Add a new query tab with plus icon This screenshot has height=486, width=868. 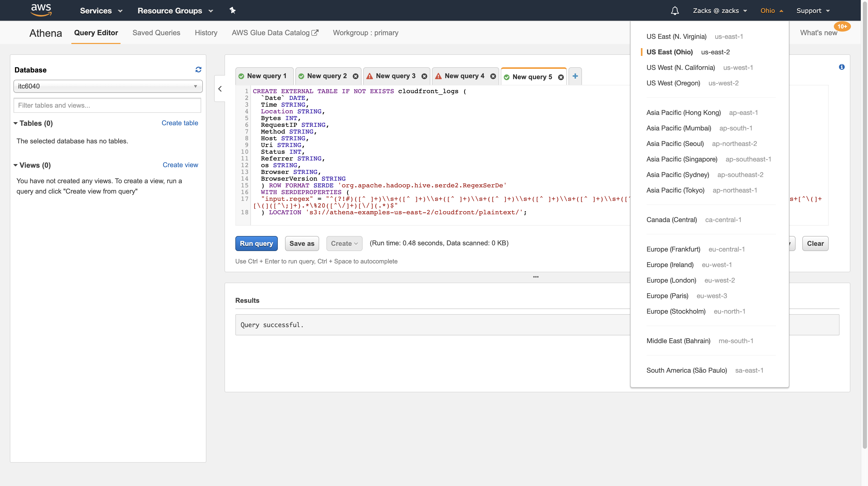tap(575, 76)
